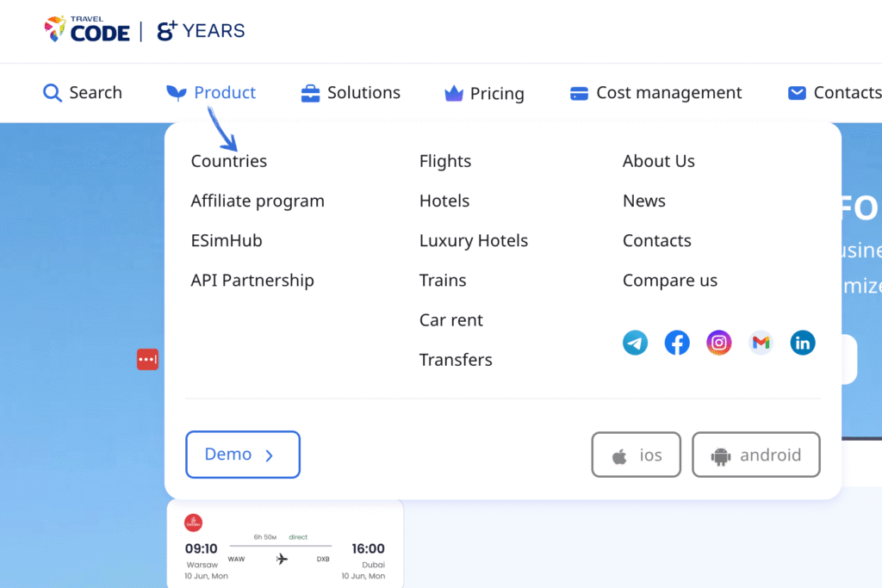Download the app via the ios button
This screenshot has width=882, height=588.
pyautogui.click(x=636, y=455)
